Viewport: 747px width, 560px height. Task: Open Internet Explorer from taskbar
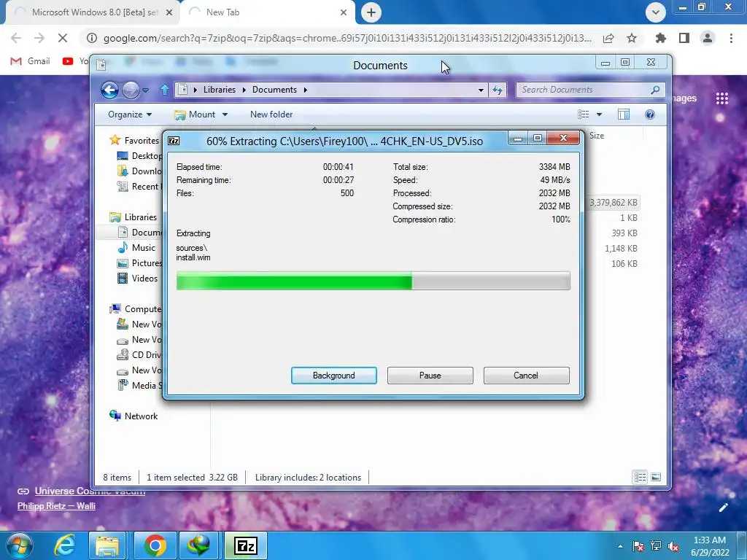click(65, 545)
